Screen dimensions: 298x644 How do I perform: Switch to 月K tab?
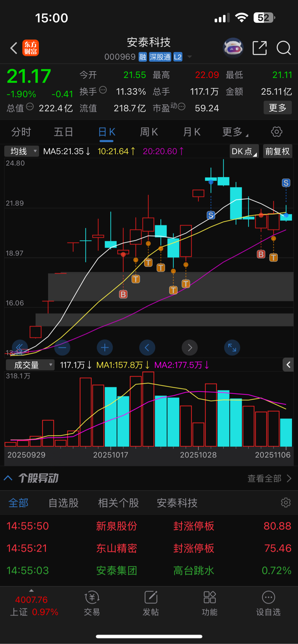[192, 132]
